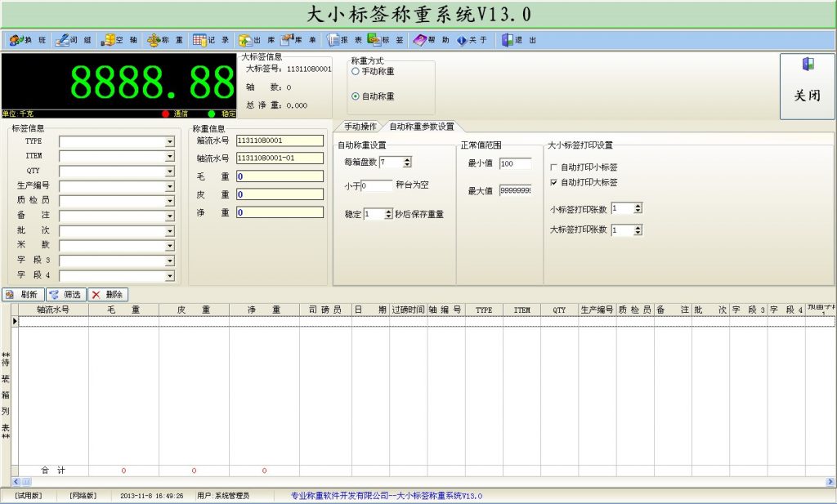Click the table's horizontal scrollbar right arrow
The image size is (837, 504).
click(830, 482)
